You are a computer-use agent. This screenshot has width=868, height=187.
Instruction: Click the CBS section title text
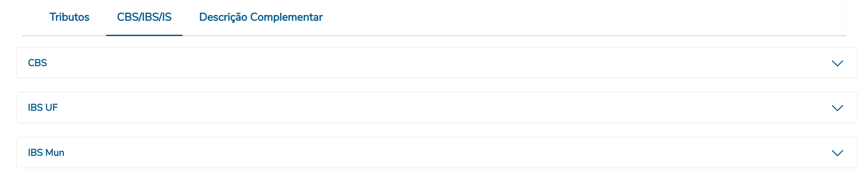click(x=38, y=63)
